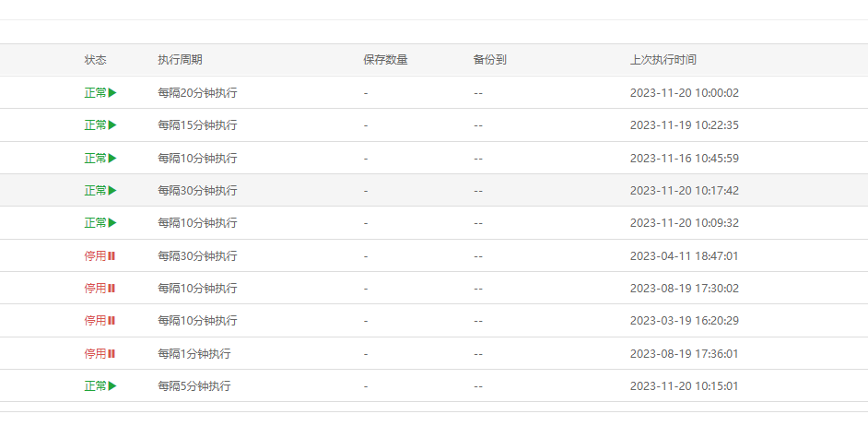Click play icon on the 每隔15分钟执行 row

click(x=112, y=125)
